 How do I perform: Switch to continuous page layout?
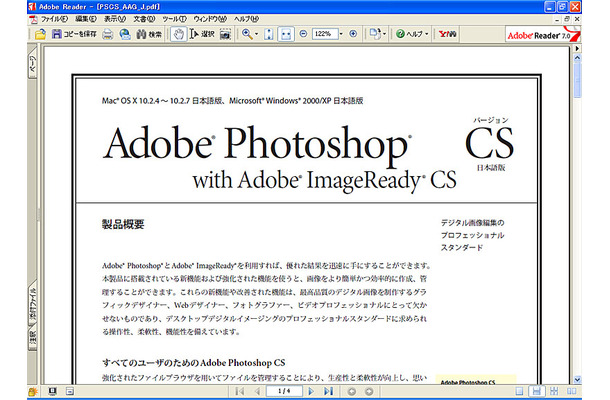[536, 391]
